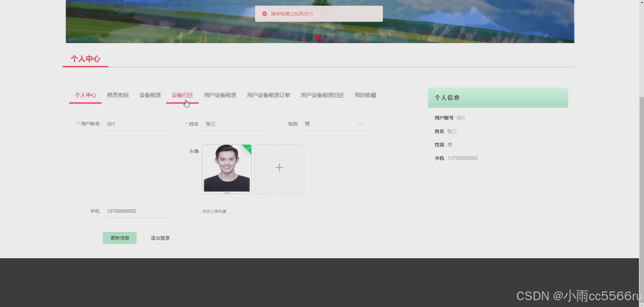Click the 用户账号 account input field

[135, 124]
